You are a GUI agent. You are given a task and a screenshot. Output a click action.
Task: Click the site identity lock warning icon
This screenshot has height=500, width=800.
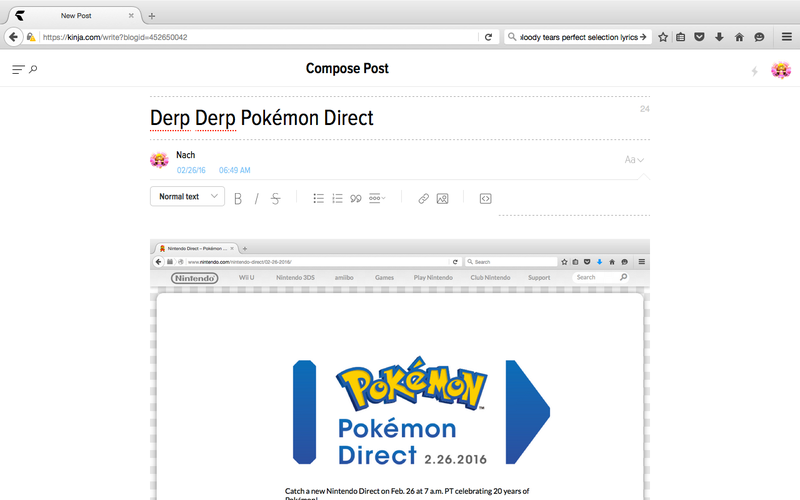coord(31,37)
